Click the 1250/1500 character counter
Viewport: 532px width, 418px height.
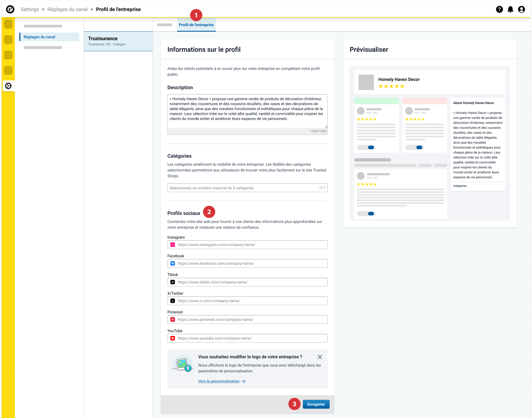point(318,131)
